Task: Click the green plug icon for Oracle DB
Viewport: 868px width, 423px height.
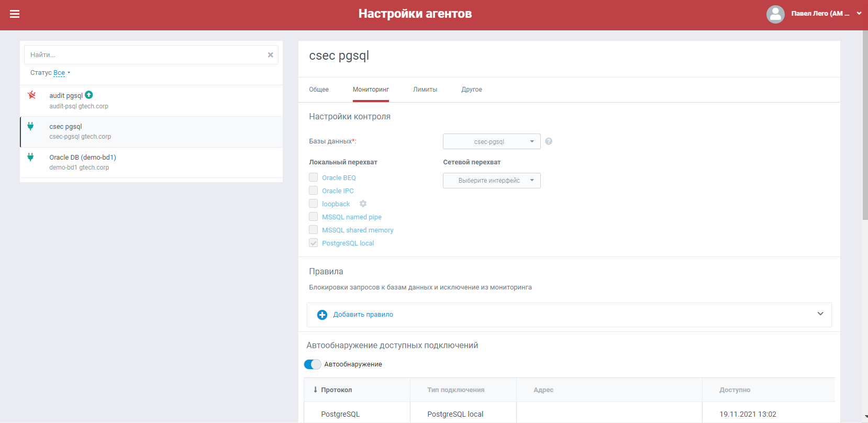Action: pyautogui.click(x=30, y=157)
